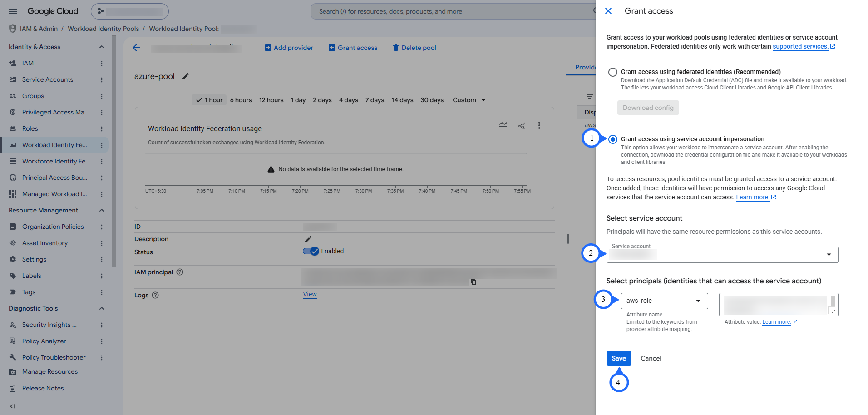
Task: Click the resource search bar
Action: [453, 11]
